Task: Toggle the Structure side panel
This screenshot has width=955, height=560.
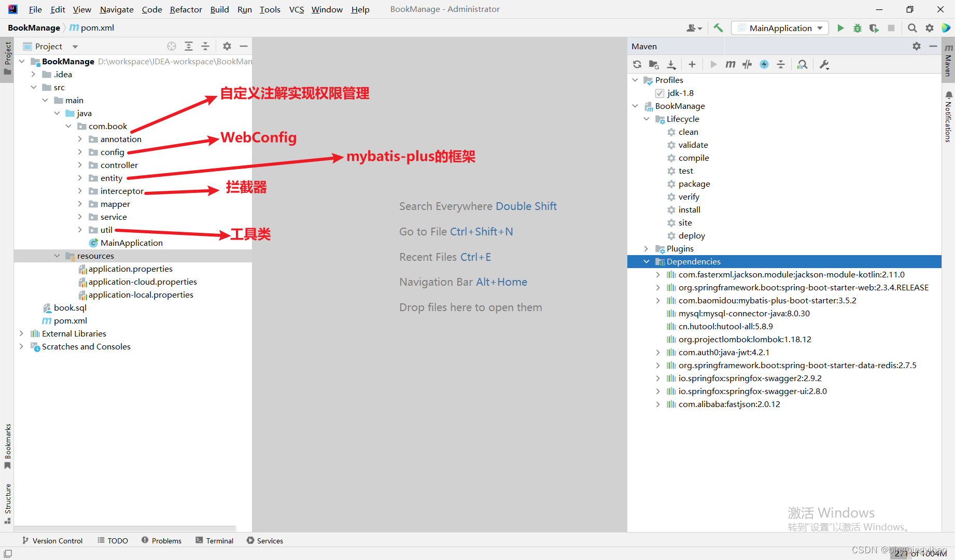Action: [7, 503]
